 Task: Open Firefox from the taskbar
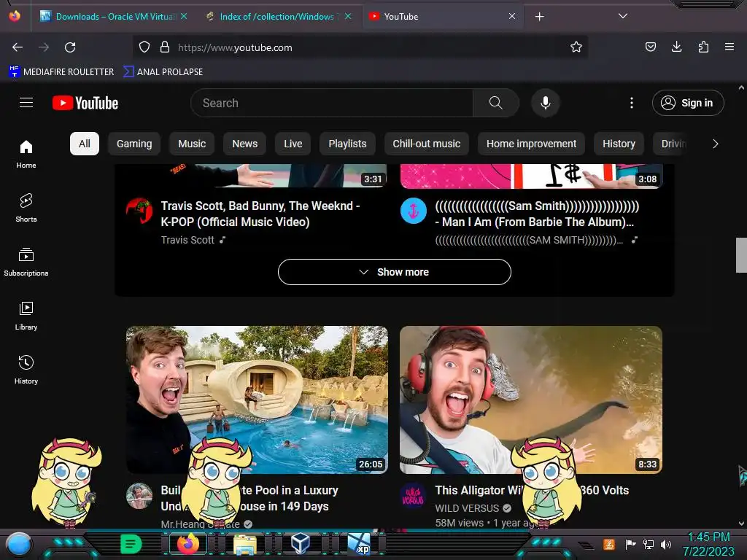click(188, 544)
